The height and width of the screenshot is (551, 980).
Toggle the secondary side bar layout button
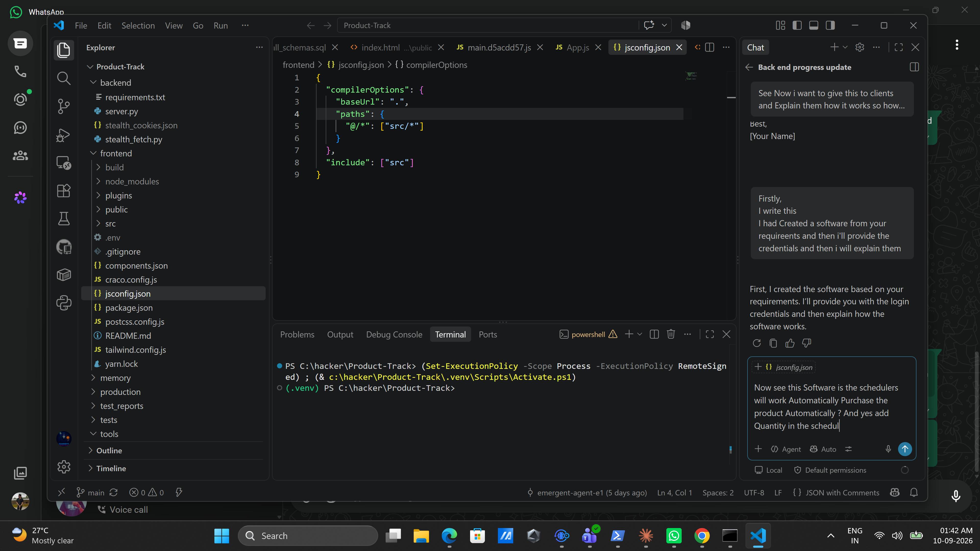(x=830, y=26)
